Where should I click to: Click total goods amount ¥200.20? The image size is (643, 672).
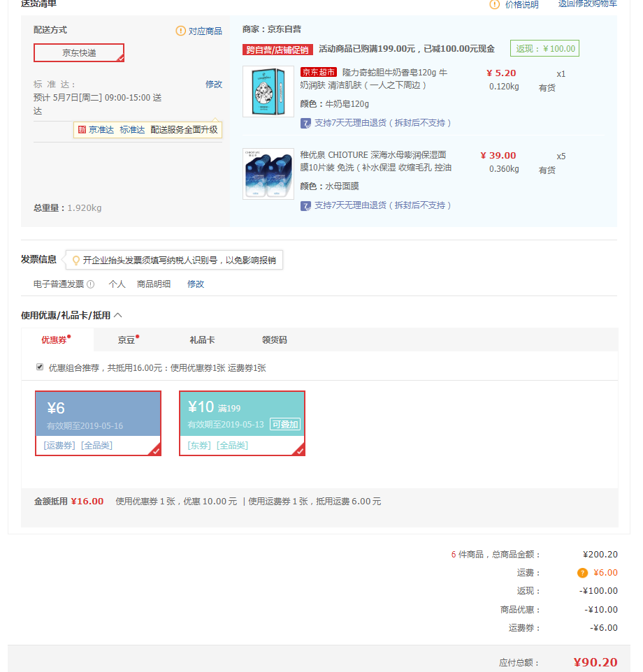click(x=600, y=555)
